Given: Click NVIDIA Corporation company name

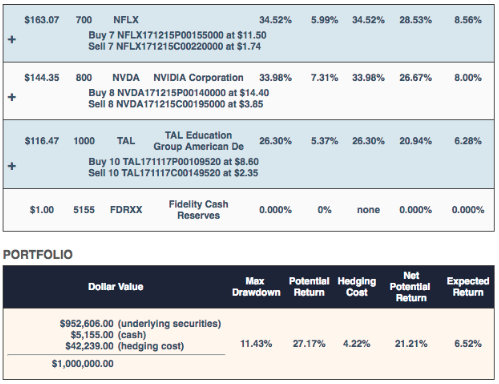Looking at the screenshot, I should (x=198, y=78).
